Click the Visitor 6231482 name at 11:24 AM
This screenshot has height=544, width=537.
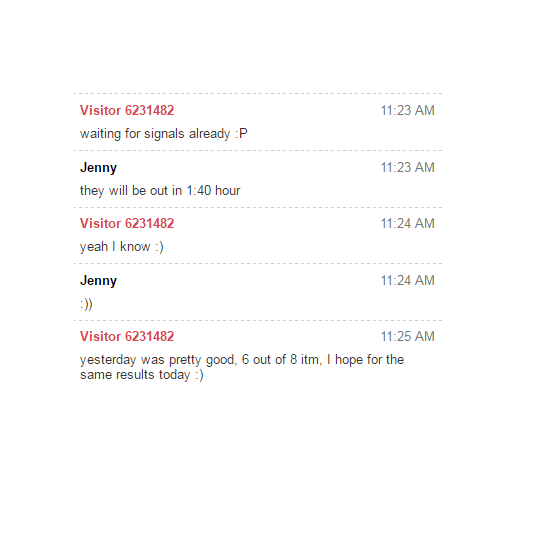[127, 223]
